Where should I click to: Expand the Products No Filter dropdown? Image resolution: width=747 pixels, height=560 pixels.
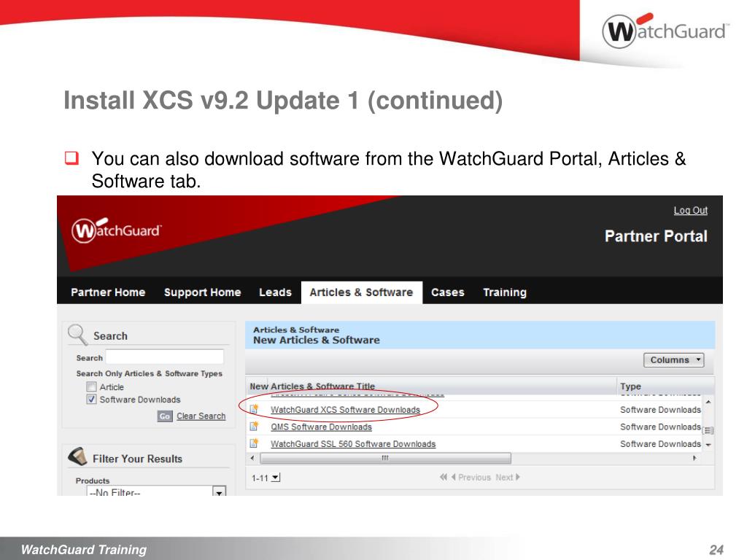pos(219,492)
